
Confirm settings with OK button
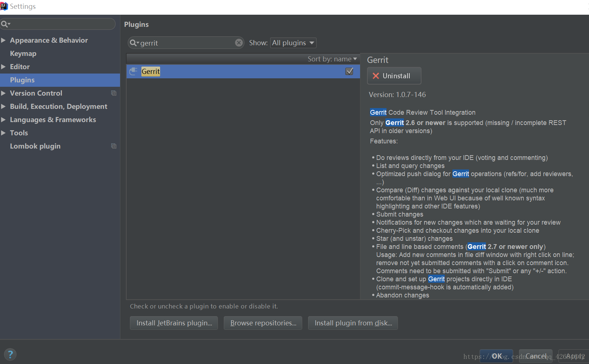pos(496,356)
